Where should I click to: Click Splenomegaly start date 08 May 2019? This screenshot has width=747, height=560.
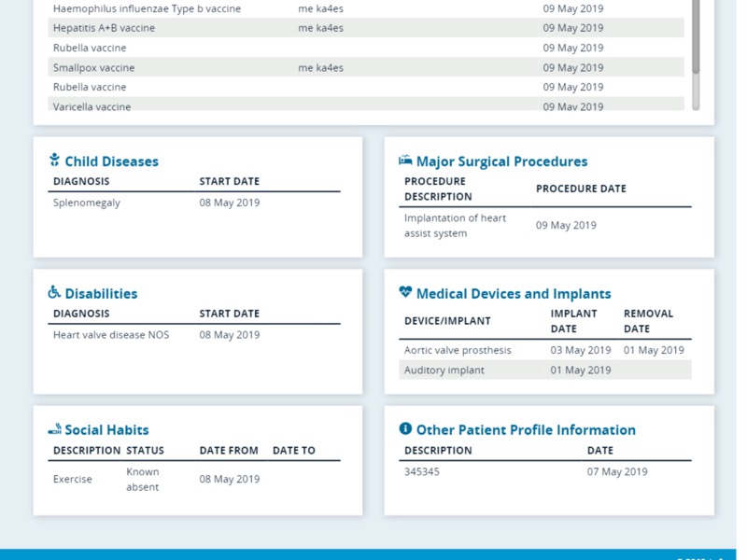coord(229,203)
